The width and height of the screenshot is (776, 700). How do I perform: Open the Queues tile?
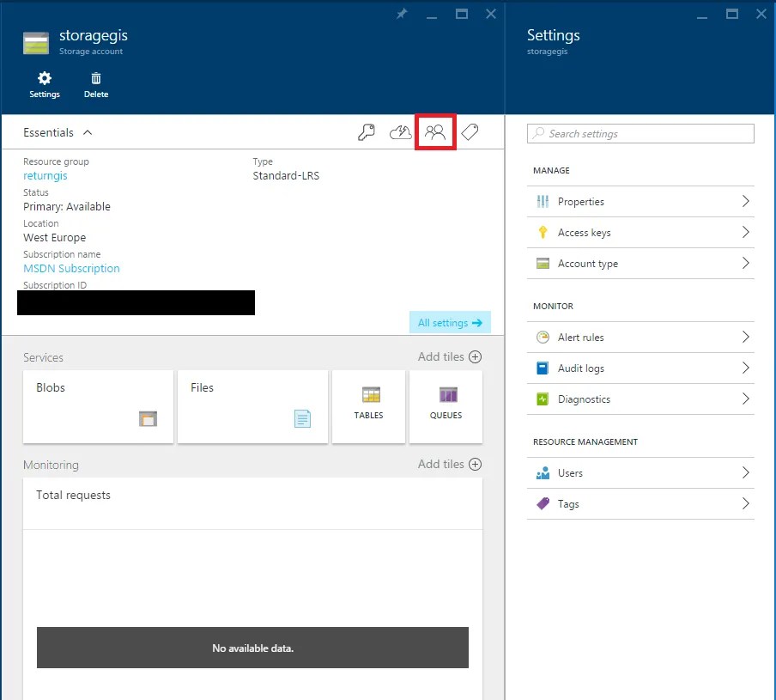coord(446,406)
